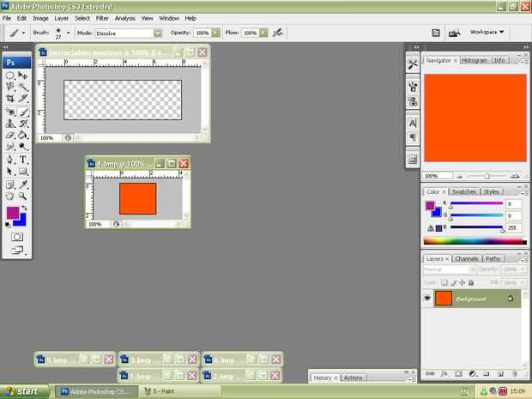This screenshot has width=532, height=399.
Task: Click the Navigator zoom in button
Action: [x=515, y=176]
